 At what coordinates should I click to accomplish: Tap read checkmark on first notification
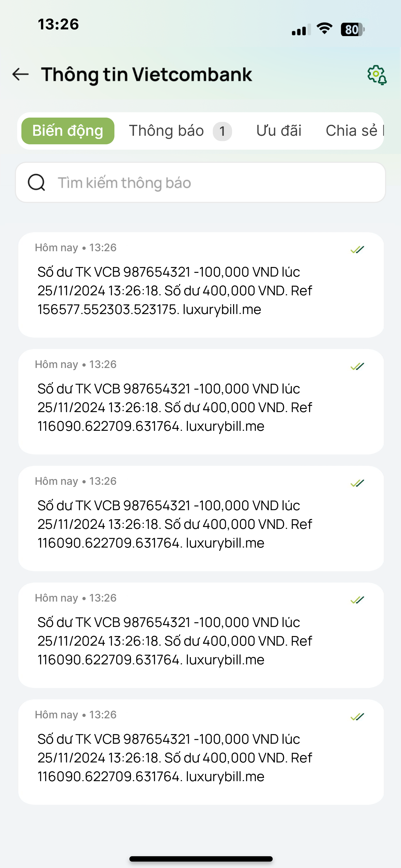[x=357, y=250]
